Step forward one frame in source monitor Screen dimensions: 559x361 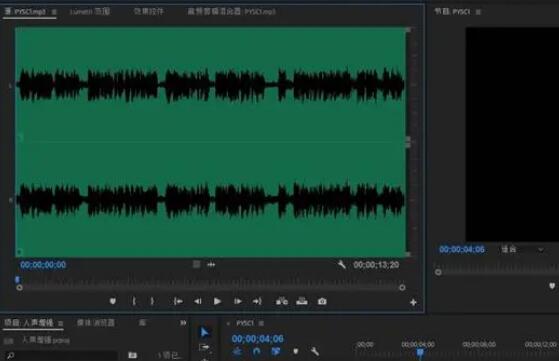point(237,301)
